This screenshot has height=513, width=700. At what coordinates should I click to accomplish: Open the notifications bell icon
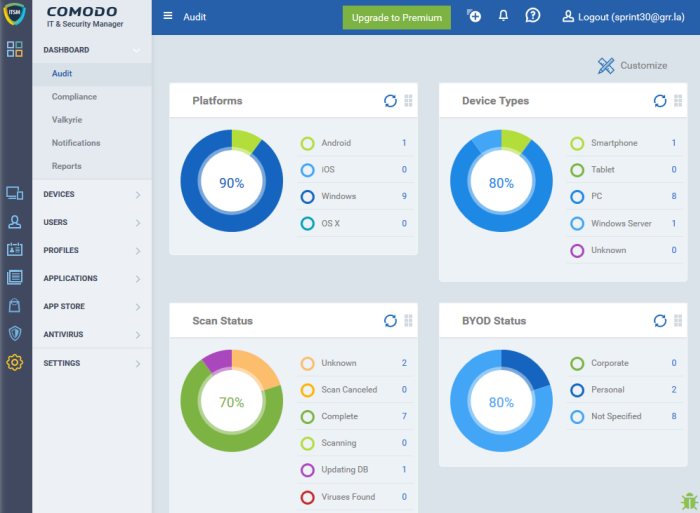[x=503, y=16]
